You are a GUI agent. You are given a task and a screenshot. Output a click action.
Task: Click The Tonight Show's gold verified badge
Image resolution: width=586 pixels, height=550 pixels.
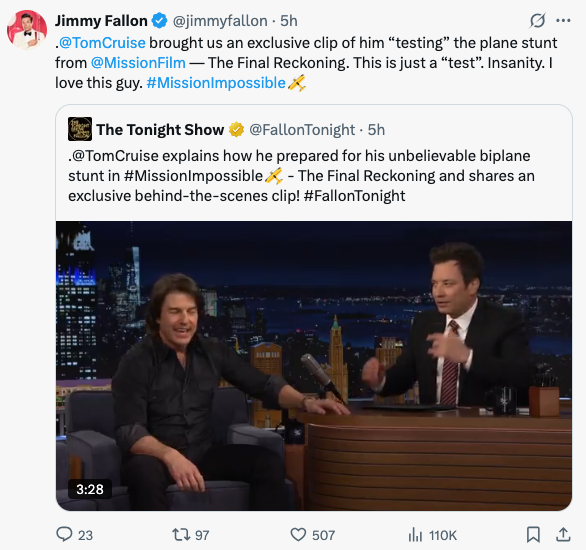point(236,130)
